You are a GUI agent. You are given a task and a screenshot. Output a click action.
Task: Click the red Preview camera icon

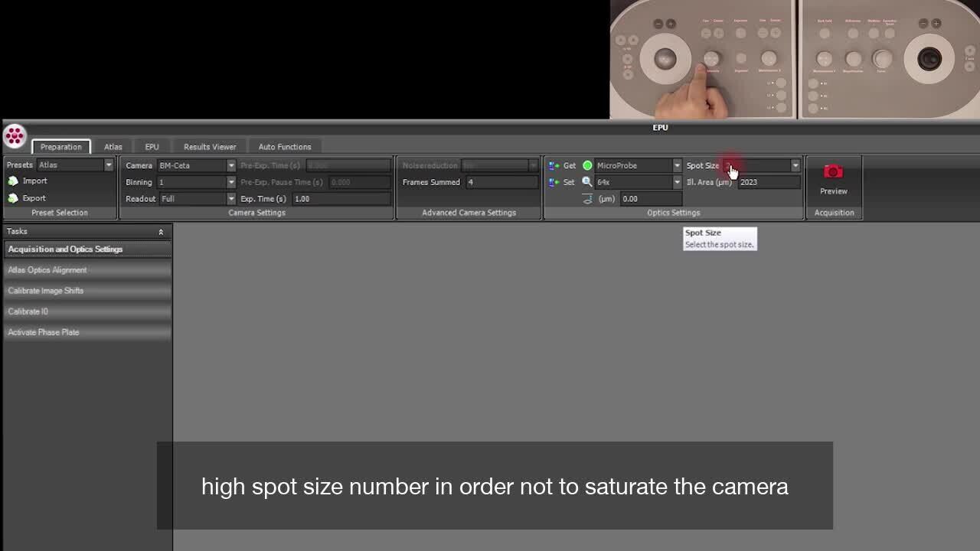[833, 172]
